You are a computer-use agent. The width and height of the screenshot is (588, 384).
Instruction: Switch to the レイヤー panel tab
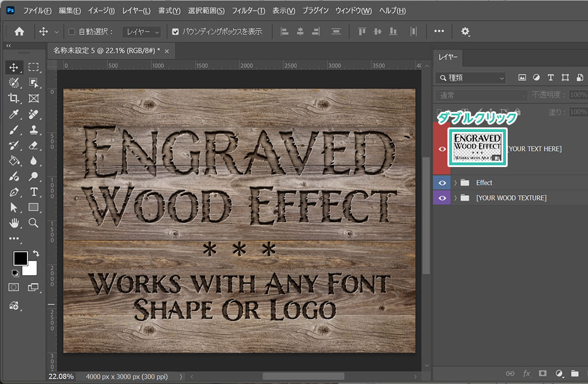[448, 57]
